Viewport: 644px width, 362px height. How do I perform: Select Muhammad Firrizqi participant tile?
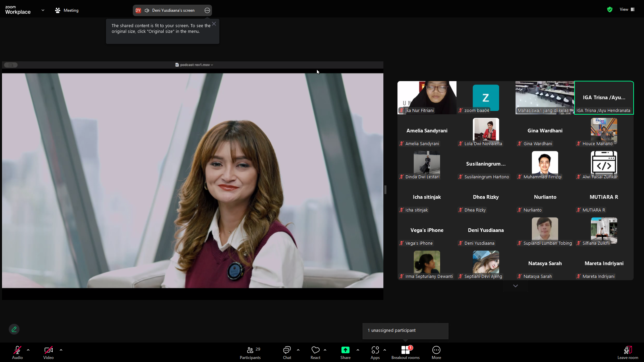tap(545, 164)
